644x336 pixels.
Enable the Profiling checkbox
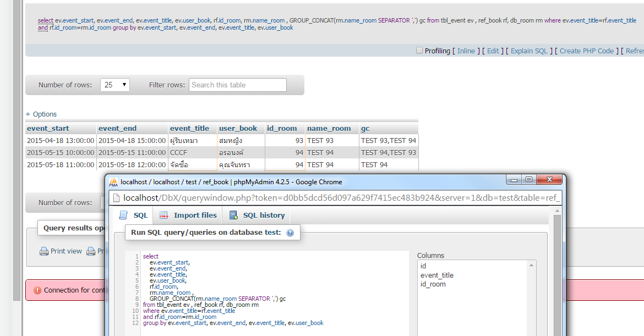(x=419, y=50)
